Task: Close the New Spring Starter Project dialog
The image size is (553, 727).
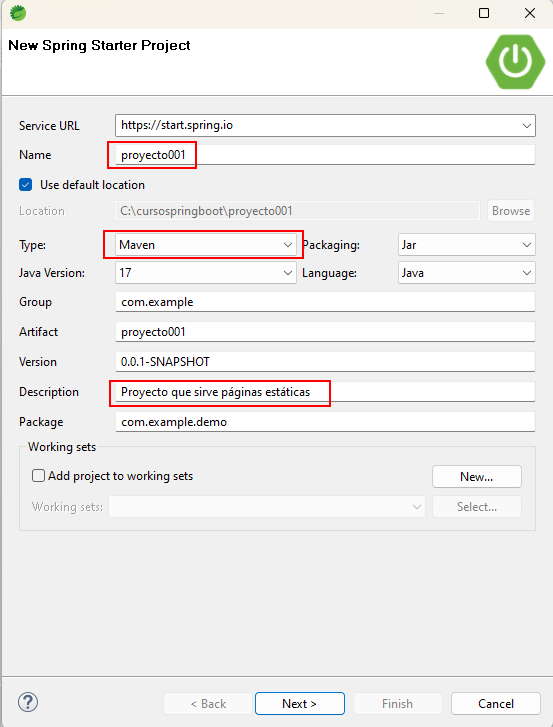Action: pos(530,13)
